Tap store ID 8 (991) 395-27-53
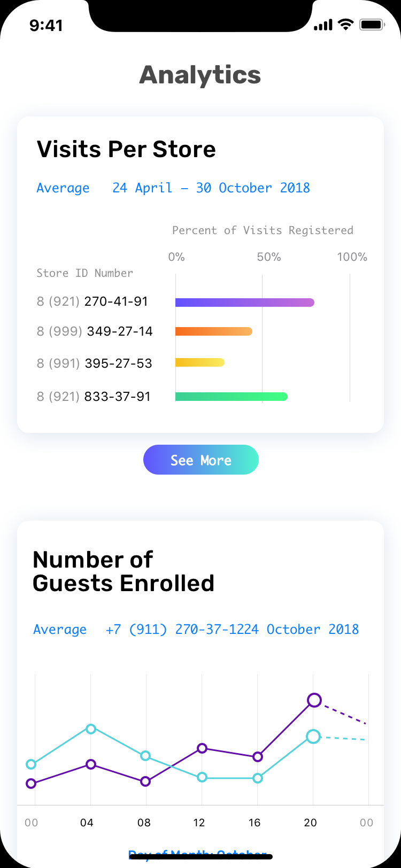The height and width of the screenshot is (868, 401). pos(95,363)
